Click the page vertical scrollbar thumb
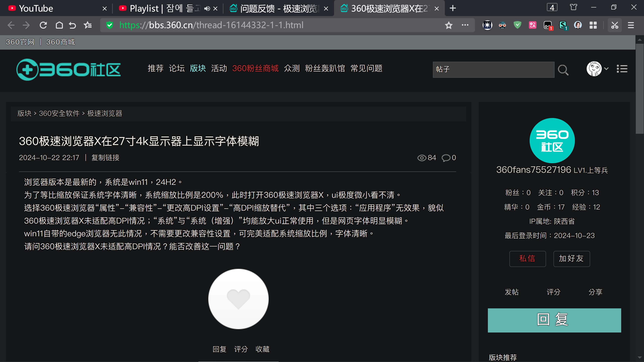644x362 pixels. (x=639, y=89)
